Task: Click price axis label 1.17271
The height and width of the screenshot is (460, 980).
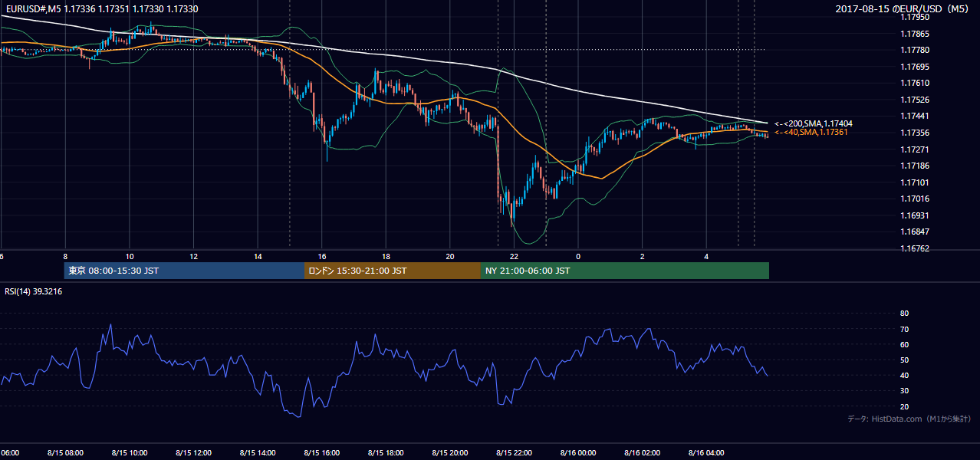Action: tap(915, 149)
